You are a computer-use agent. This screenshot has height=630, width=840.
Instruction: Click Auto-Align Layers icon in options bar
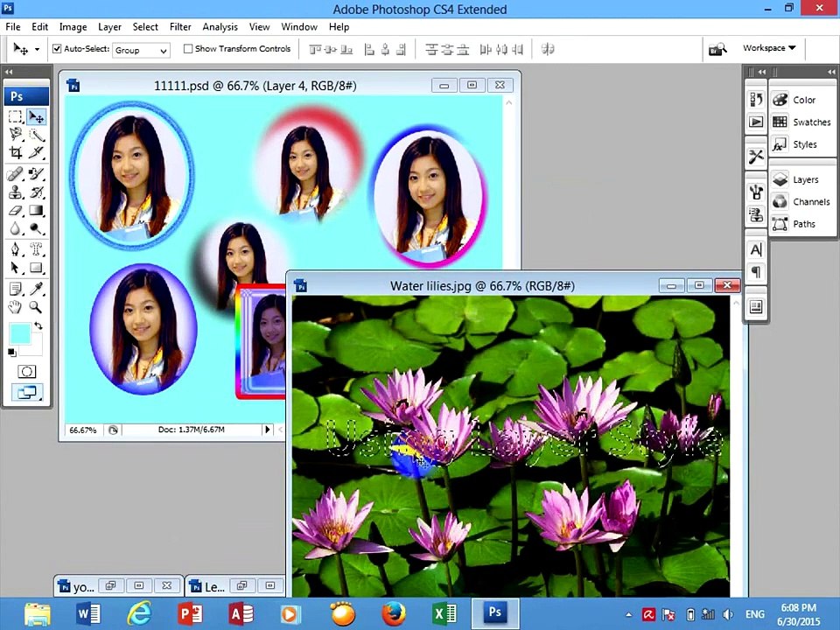(x=548, y=49)
